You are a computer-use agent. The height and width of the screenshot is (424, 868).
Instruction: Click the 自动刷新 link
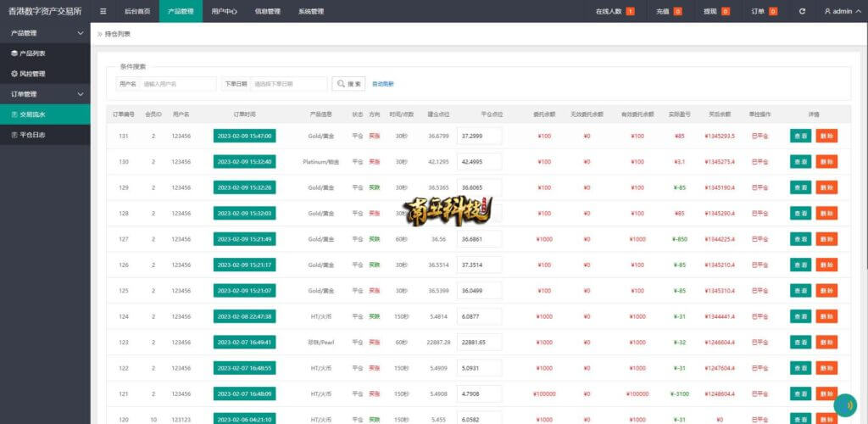(383, 84)
